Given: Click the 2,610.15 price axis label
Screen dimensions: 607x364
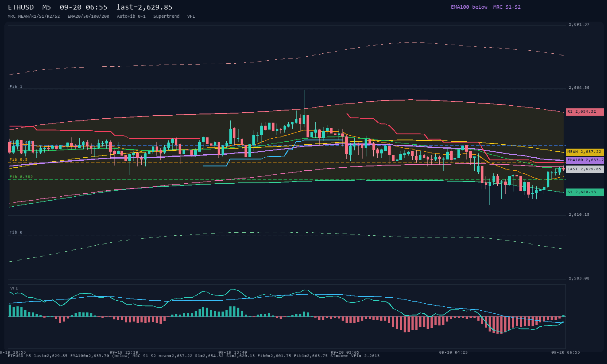Looking at the screenshot, I should point(579,214).
